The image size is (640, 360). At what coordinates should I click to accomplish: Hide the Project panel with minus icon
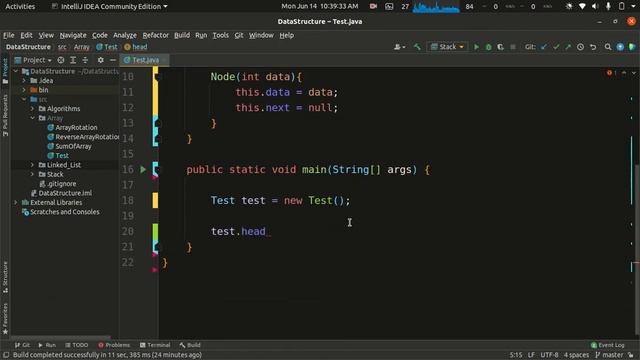click(x=113, y=60)
